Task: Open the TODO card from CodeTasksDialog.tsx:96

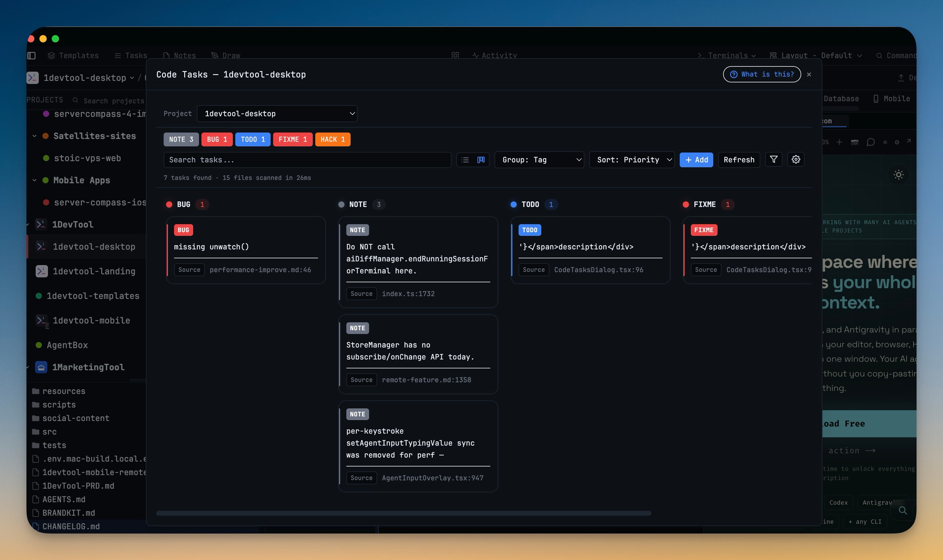Action: (x=590, y=250)
